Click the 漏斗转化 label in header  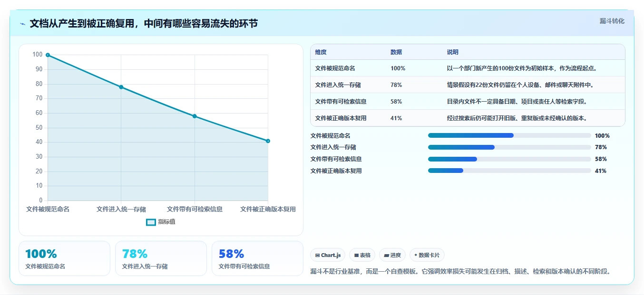(x=612, y=21)
